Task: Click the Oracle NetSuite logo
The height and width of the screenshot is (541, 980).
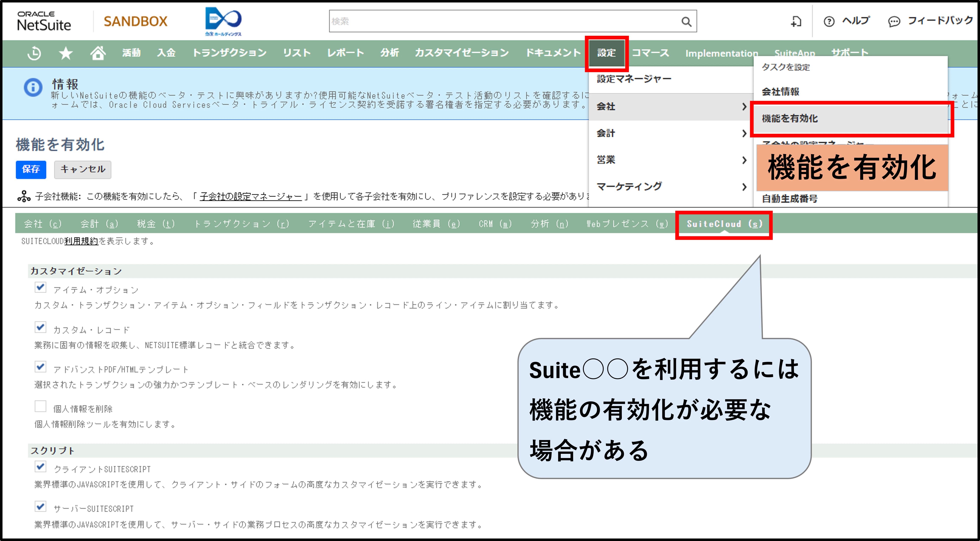Action: 44,21
